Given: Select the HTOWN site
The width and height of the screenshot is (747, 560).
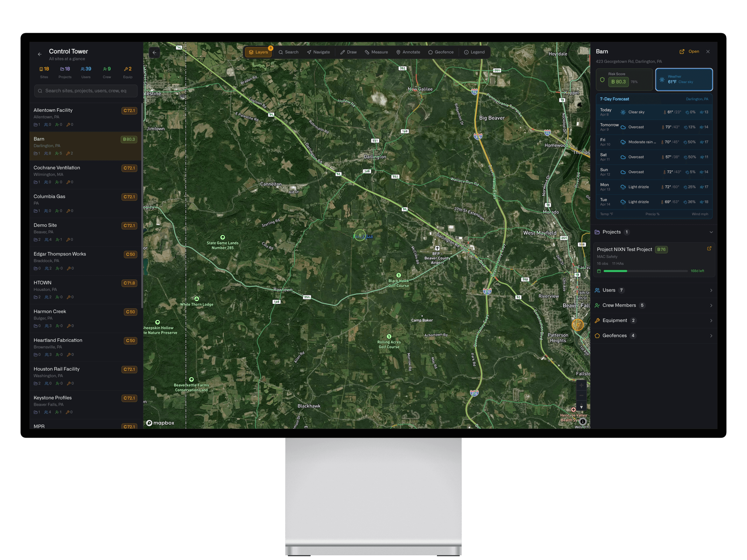Looking at the screenshot, I should click(x=85, y=290).
